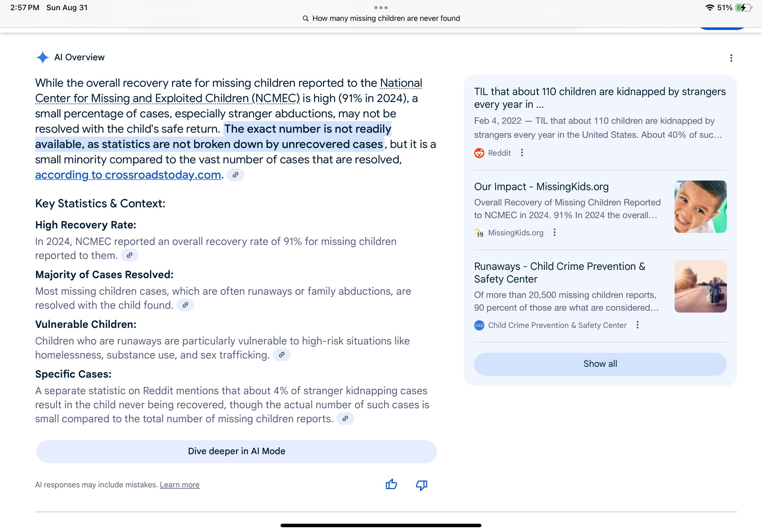Click the 'Vulnerable Children:' heading
Screen dimensions: 762x532
click(86, 324)
